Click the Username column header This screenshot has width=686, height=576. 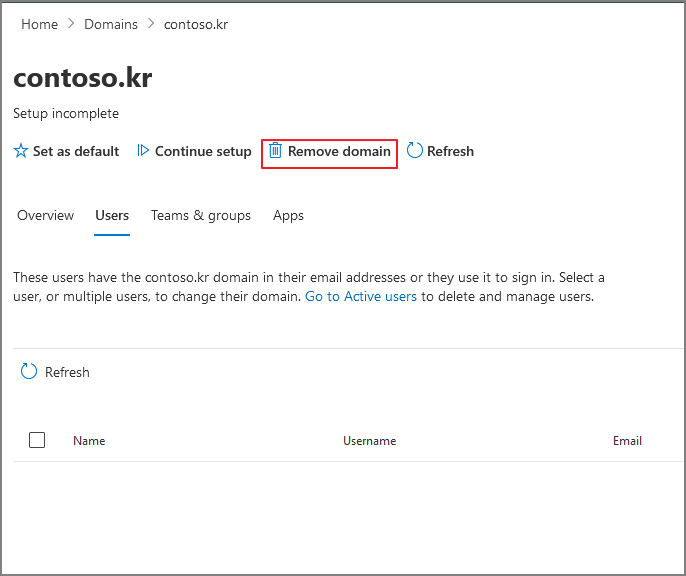click(x=369, y=441)
